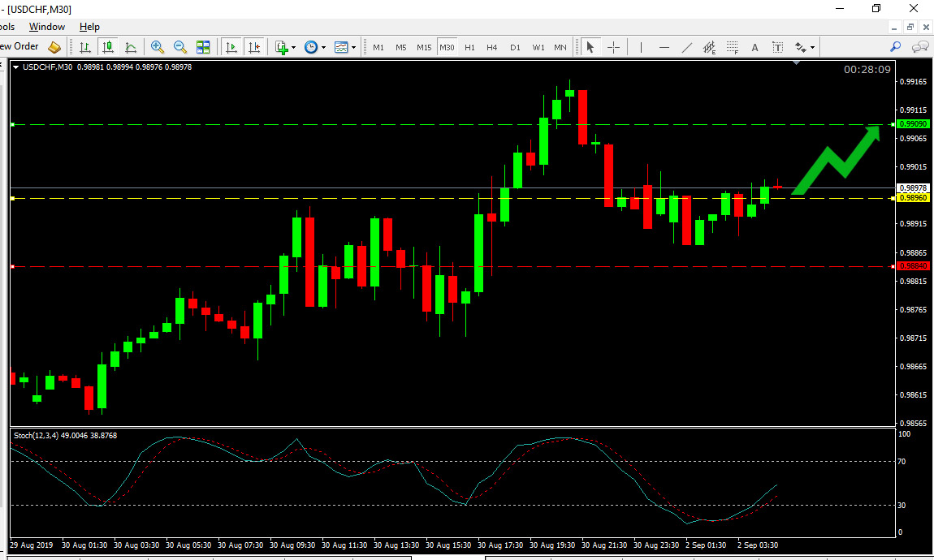Select the Crosshair tool
This screenshot has height=560, width=934.
pos(613,47)
